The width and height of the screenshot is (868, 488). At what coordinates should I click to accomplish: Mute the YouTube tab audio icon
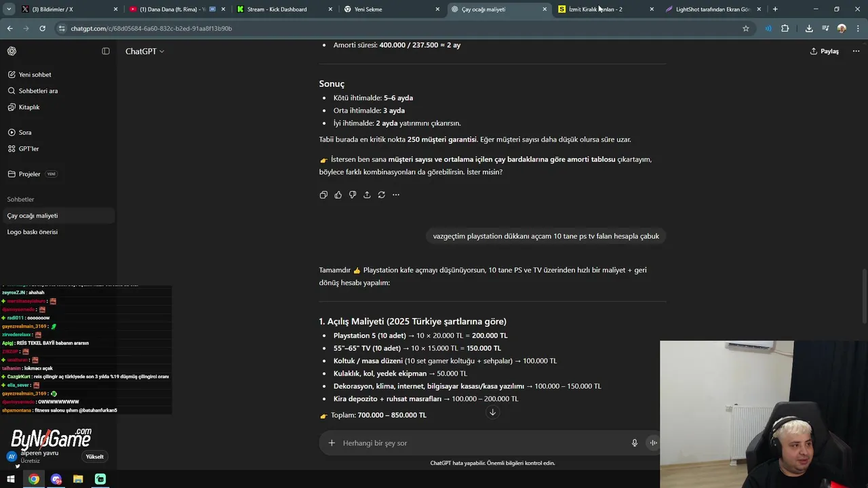coord(213,9)
